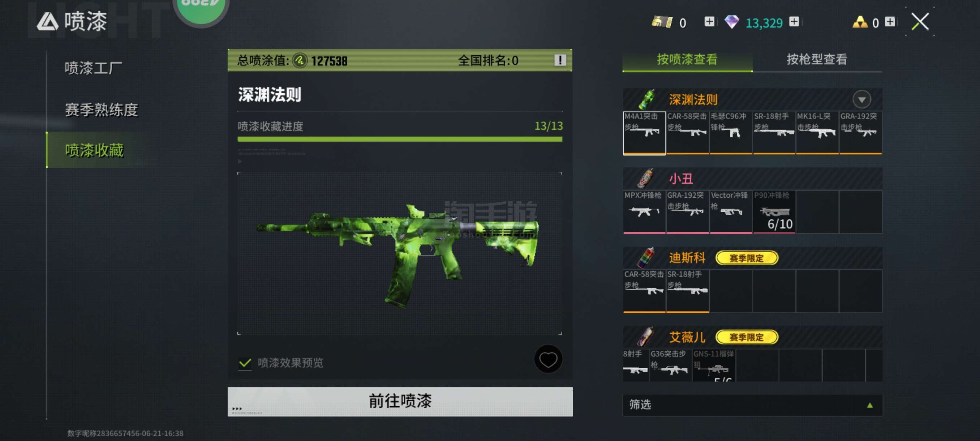Select the MPX冲锋枪 thumbnail under 小丑
Viewport: 980px width, 441px height.
coord(644,212)
